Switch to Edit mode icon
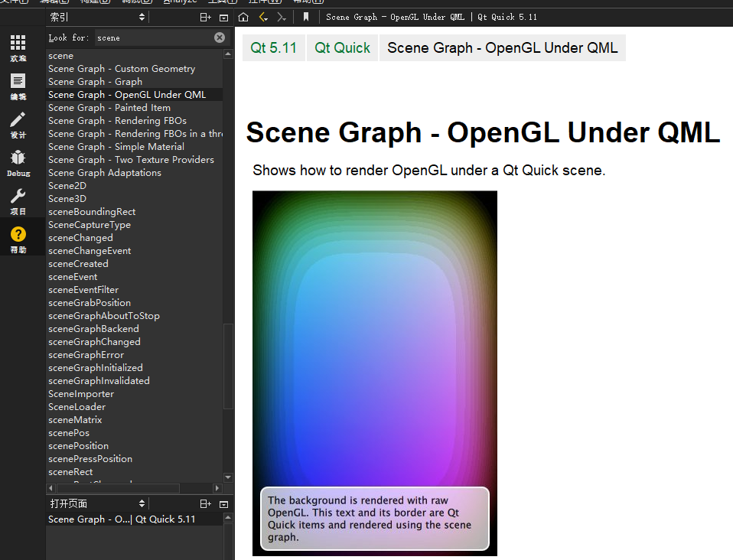 (18, 86)
